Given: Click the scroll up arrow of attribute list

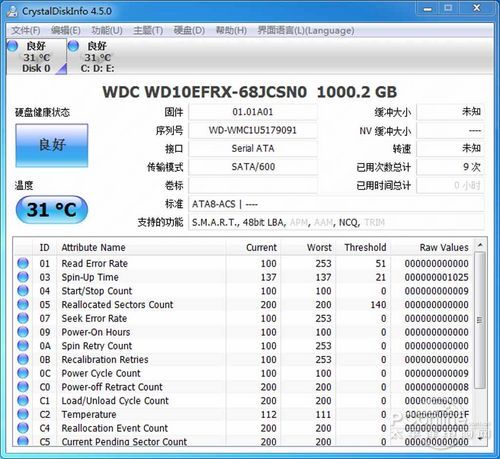Looking at the screenshot, I should click(480, 245).
